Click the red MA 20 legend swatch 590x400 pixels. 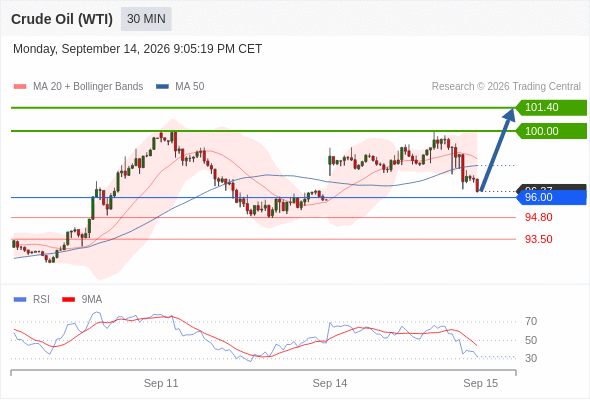coord(20,87)
